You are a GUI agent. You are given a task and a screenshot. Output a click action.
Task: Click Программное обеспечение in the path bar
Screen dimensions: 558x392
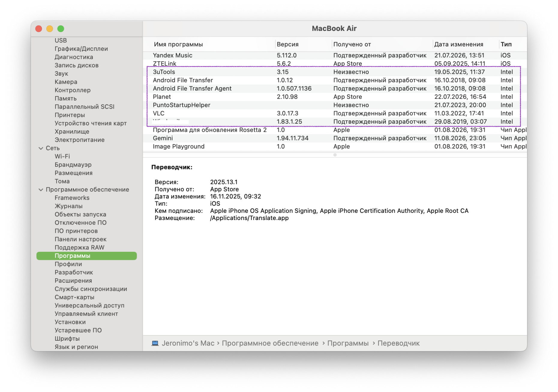coord(270,343)
